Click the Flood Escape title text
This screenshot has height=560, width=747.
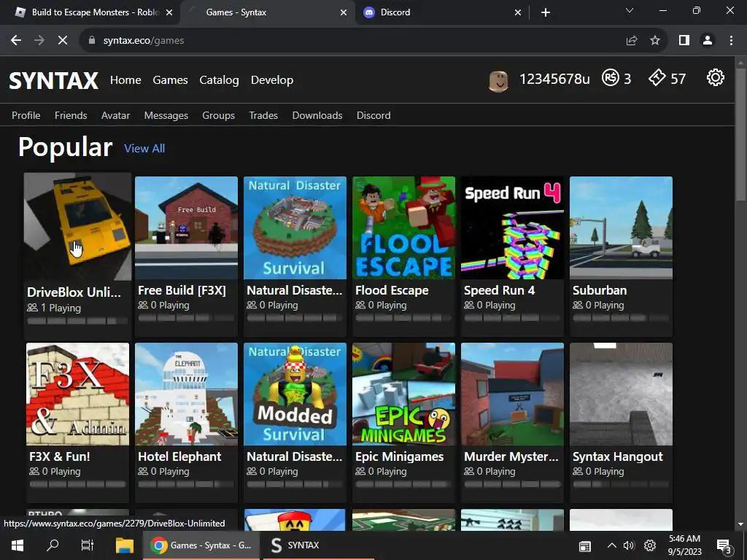(392, 290)
